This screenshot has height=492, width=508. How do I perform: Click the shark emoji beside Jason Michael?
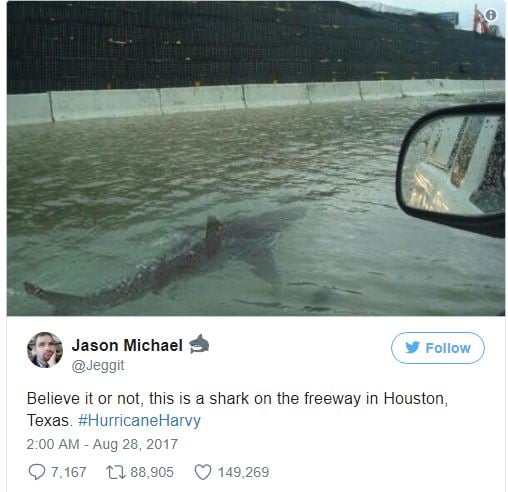(199, 344)
